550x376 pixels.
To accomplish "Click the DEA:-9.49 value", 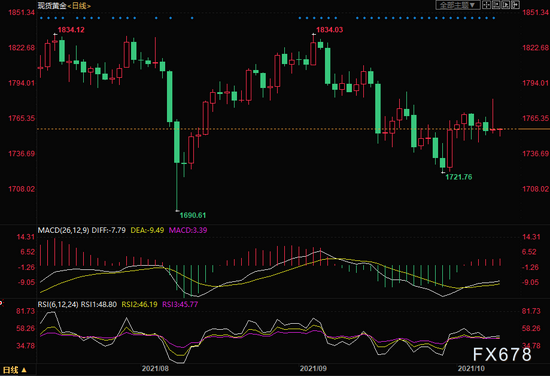I will point(147,230).
